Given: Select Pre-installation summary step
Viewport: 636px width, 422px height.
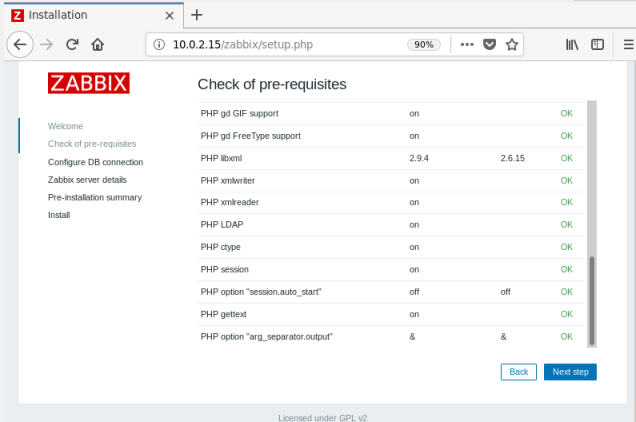Looking at the screenshot, I should [x=95, y=197].
